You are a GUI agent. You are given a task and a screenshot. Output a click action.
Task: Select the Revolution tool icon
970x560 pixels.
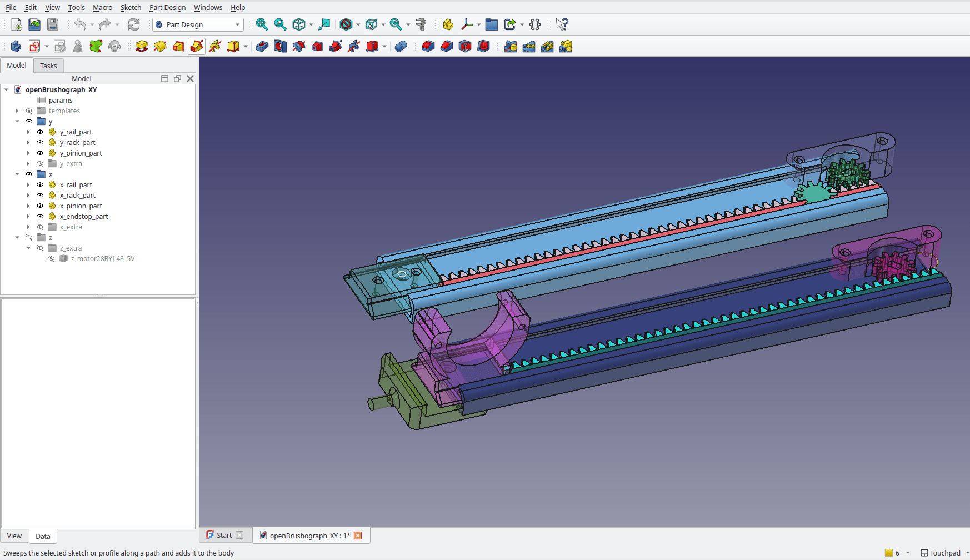160,47
